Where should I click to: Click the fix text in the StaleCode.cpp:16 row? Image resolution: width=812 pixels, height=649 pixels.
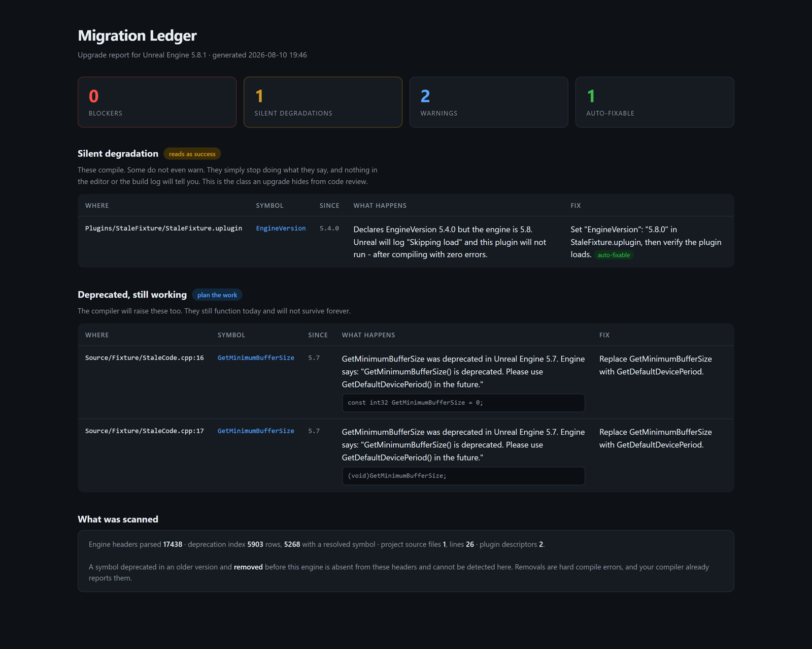(655, 365)
